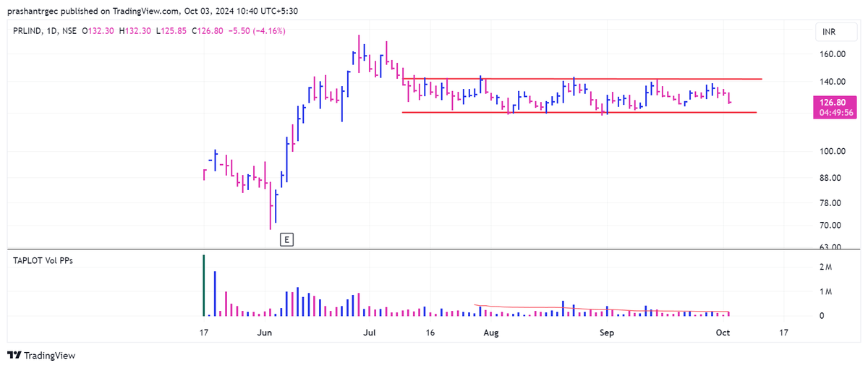
Task: Click the TradingView logo at the bottom
Action: (x=41, y=355)
